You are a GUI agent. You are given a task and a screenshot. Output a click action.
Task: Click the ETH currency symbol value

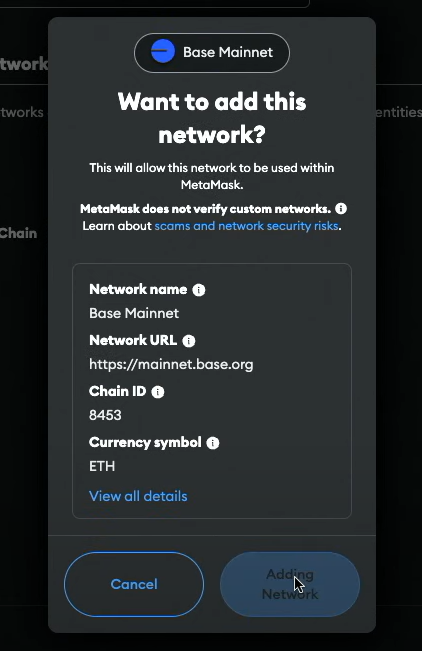(x=102, y=466)
